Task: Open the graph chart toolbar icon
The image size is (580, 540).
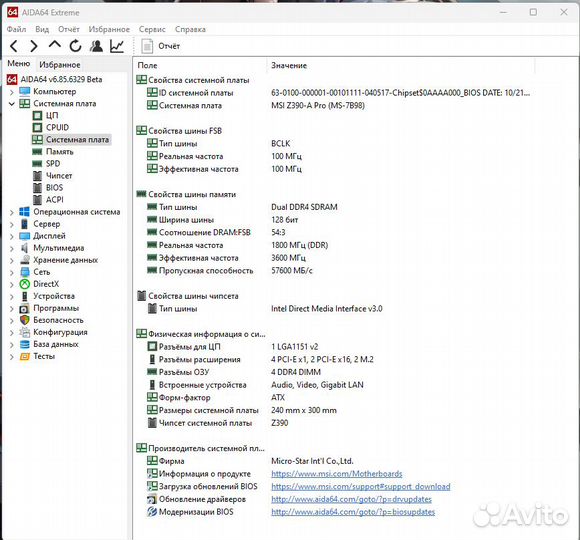Action: 117,46
